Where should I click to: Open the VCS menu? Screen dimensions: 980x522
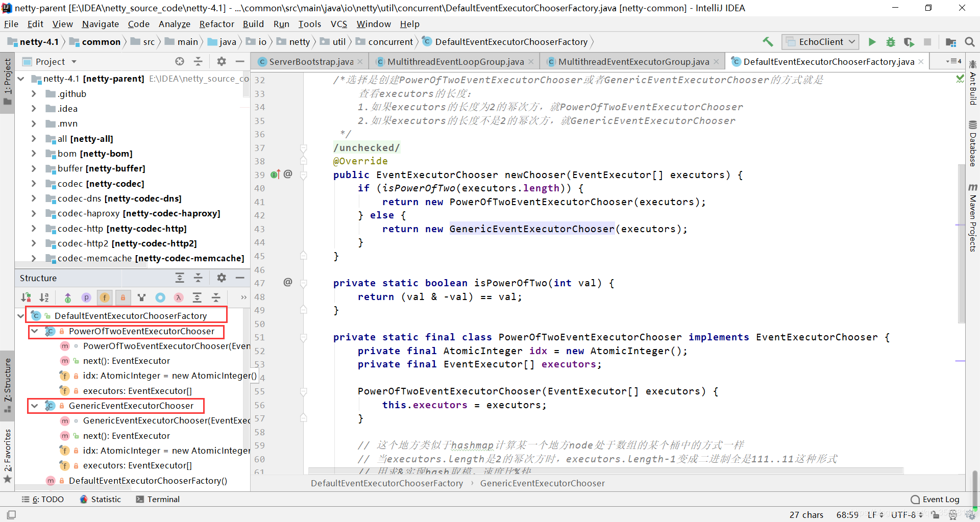[338, 24]
